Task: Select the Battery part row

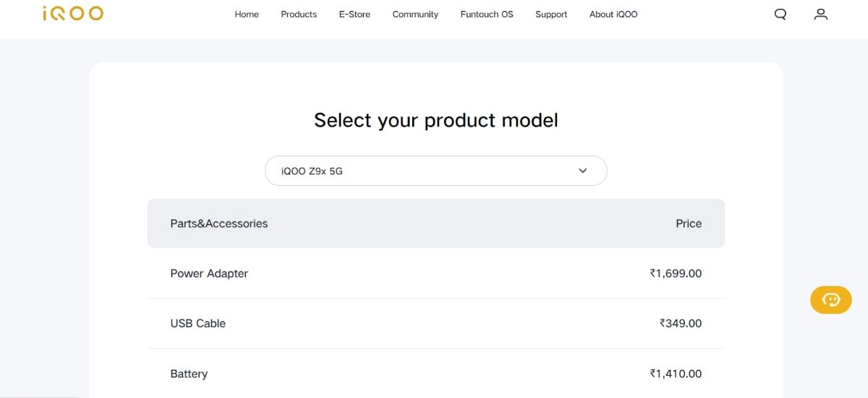Action: tap(189, 373)
